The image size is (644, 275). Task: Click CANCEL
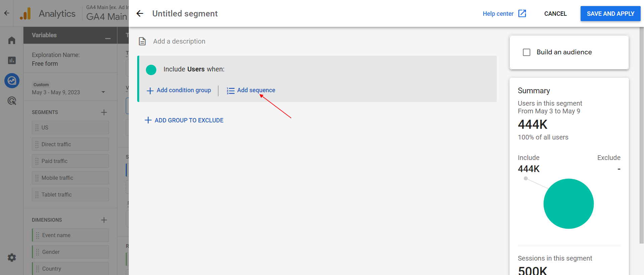[555, 14]
